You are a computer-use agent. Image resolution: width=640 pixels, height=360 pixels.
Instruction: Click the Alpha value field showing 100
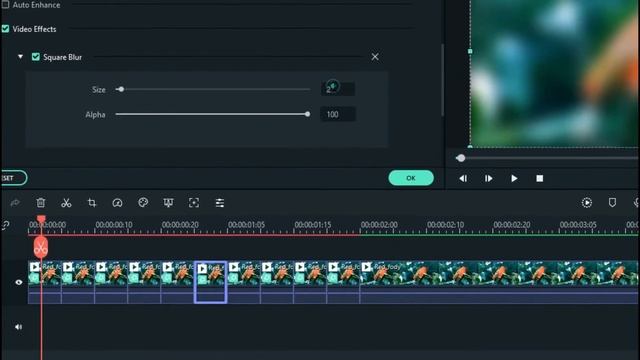pyautogui.click(x=338, y=114)
